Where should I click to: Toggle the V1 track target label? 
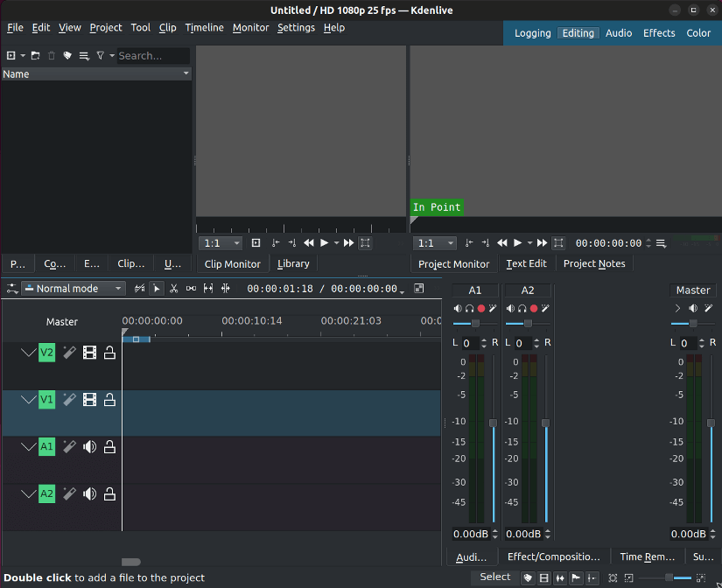[46, 400]
